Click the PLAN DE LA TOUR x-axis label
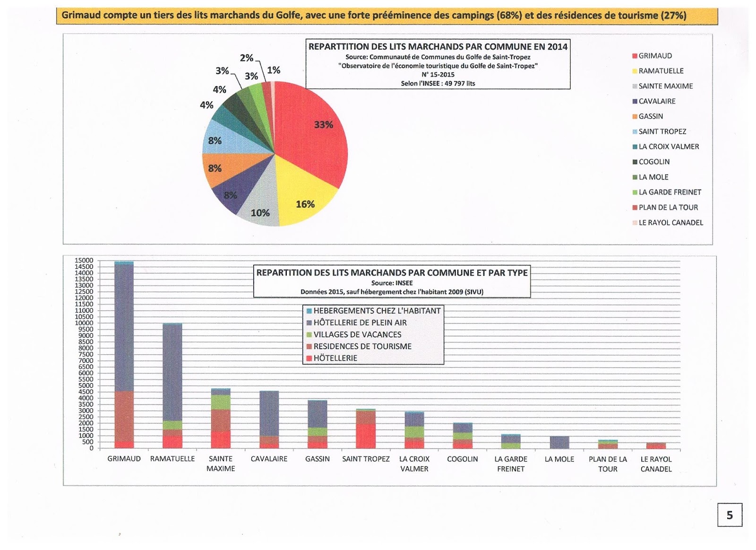This screenshot has width=756, height=550. coord(608,464)
